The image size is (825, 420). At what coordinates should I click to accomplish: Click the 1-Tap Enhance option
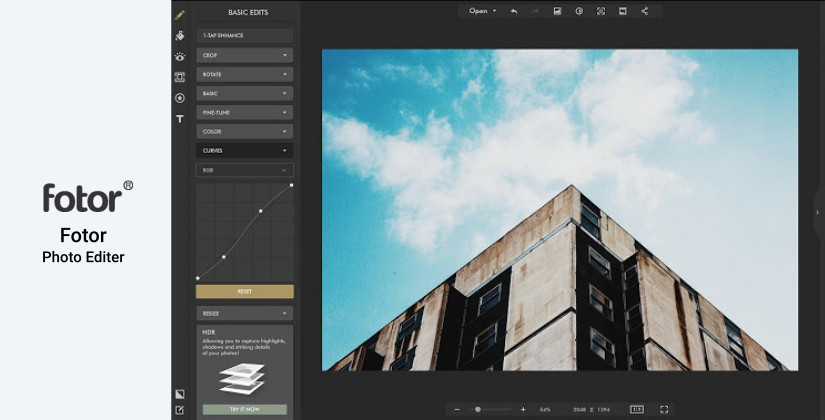(245, 35)
